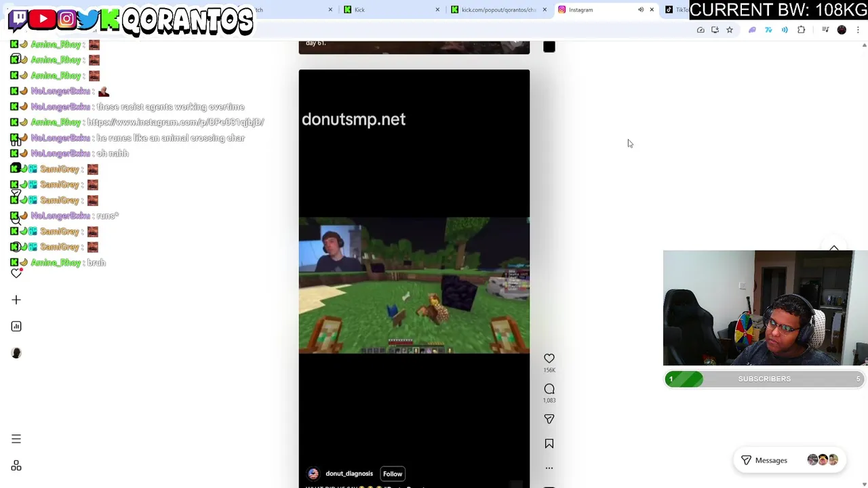Screen dimensions: 868x488
Task: Follow the donut_diagnosis account
Action: tap(393, 474)
